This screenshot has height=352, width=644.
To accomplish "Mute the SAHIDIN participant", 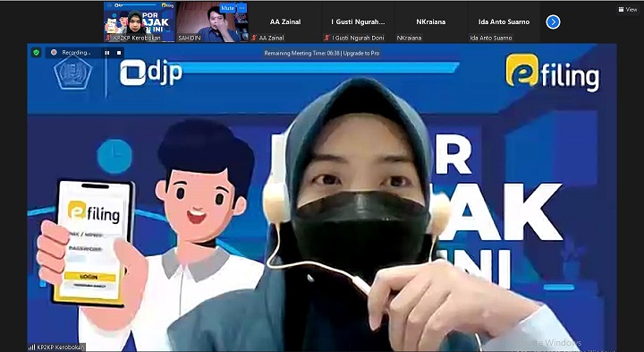I will pyautogui.click(x=227, y=8).
